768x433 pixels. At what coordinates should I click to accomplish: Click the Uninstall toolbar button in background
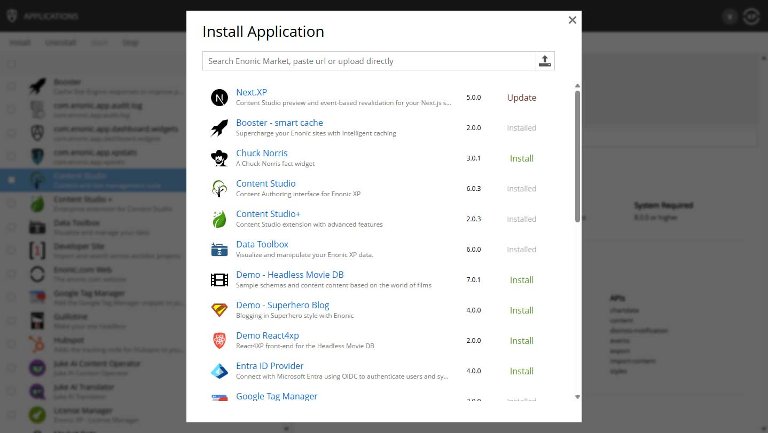[60, 43]
